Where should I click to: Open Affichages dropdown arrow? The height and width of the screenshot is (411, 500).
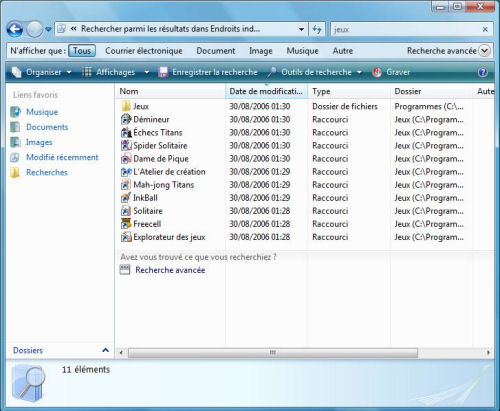point(147,72)
